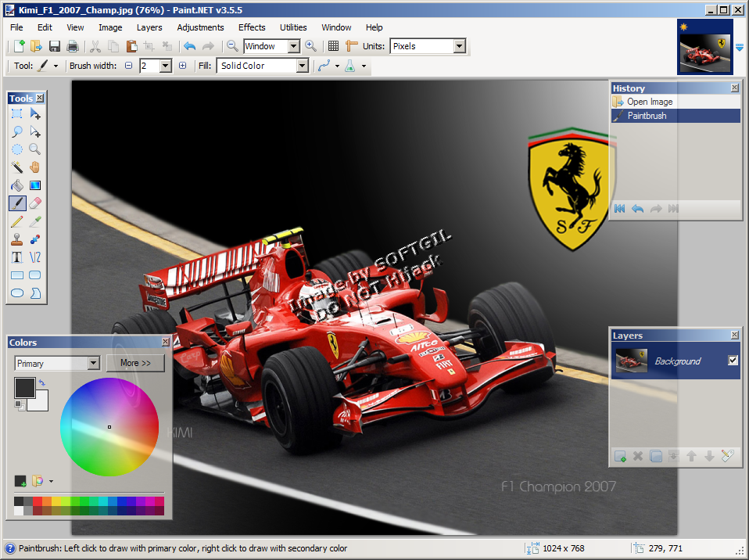This screenshot has width=749, height=560.
Task: Select Open Image in History panel
Action: pyautogui.click(x=649, y=102)
